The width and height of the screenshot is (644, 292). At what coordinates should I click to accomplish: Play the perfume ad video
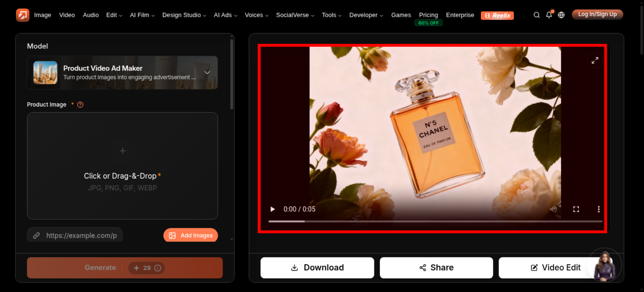[x=272, y=209]
